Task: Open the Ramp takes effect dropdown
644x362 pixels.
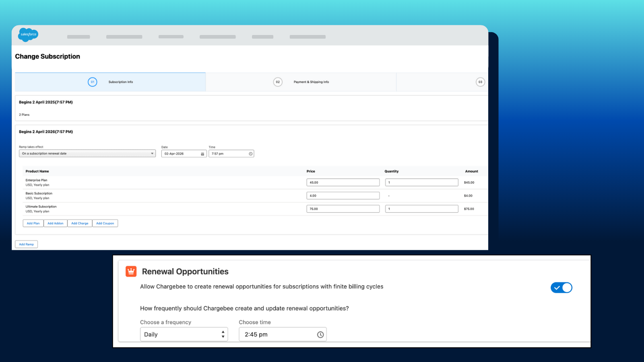Action: 87,154
